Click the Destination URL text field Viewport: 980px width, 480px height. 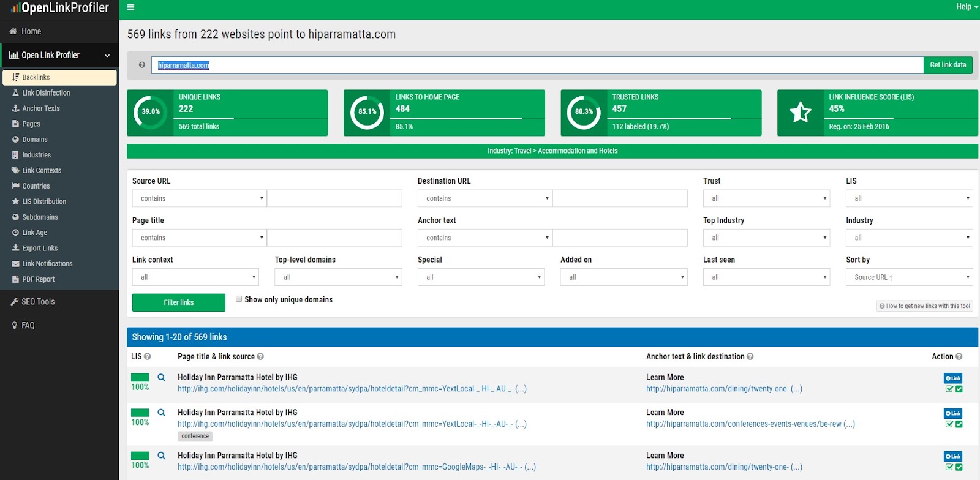(620, 198)
